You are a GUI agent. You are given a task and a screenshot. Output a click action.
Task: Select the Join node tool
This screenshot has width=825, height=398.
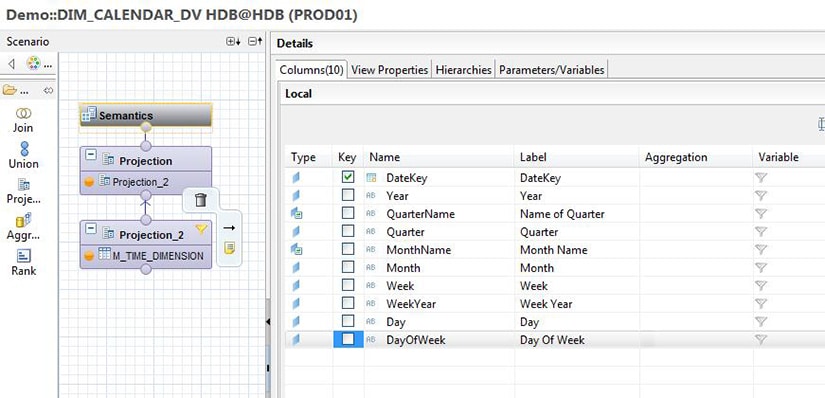pos(23,121)
